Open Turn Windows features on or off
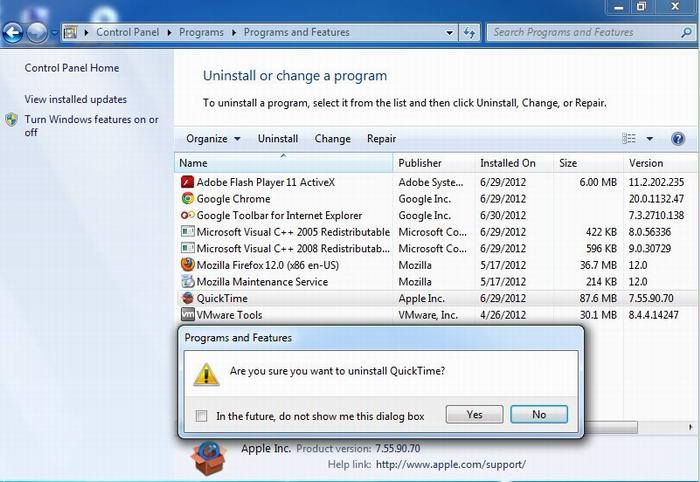The width and height of the screenshot is (700, 482). tap(92, 126)
